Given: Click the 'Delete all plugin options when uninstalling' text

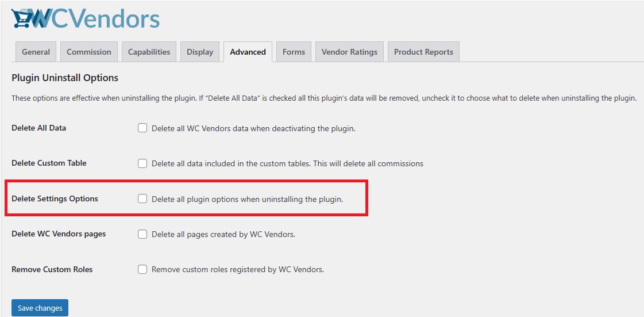Looking at the screenshot, I should pyautogui.click(x=247, y=199).
